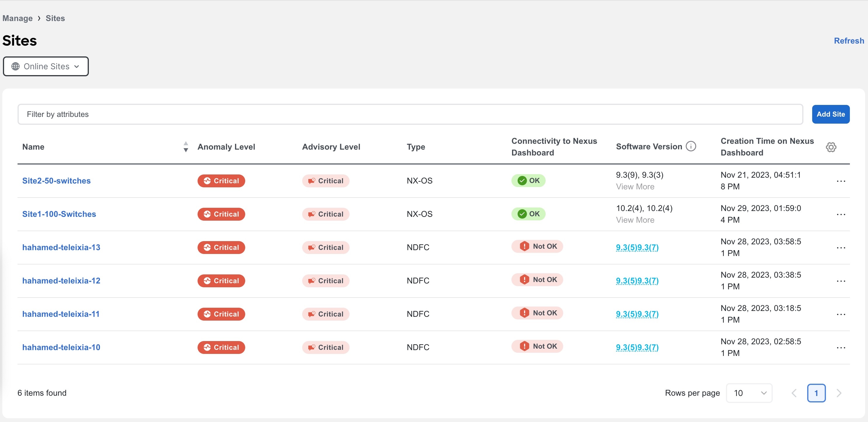Click the View More link under Site2-50-switches

pyautogui.click(x=635, y=186)
